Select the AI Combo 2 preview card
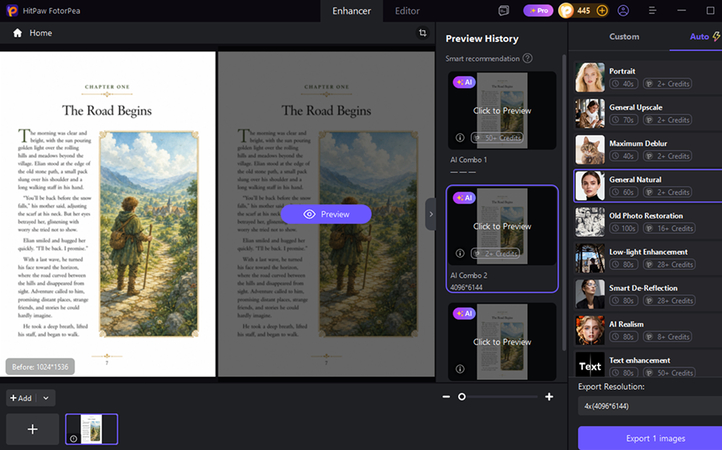 502,239
